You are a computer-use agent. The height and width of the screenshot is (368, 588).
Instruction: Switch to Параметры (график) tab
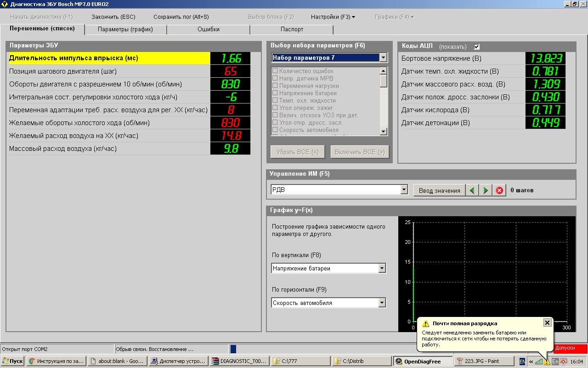(125, 29)
